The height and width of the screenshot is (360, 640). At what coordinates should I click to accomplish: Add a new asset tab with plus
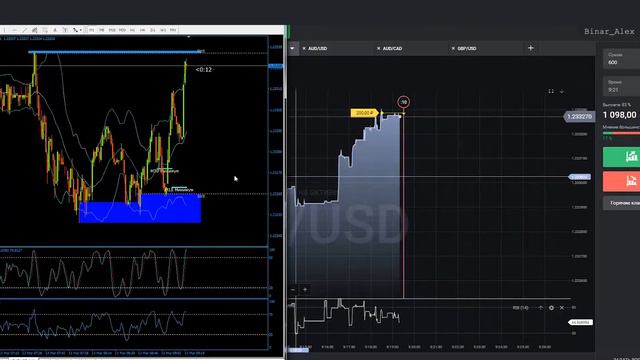[x=531, y=48]
